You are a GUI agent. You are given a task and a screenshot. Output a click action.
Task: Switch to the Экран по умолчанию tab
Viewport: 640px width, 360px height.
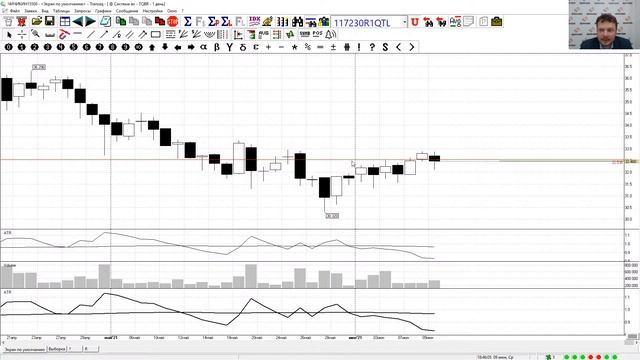click(x=24, y=350)
